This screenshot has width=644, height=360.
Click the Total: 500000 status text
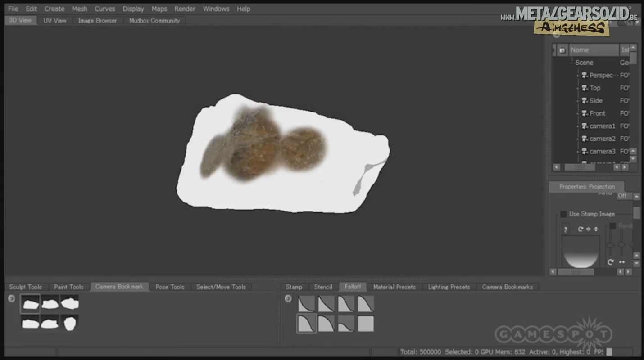421,352
